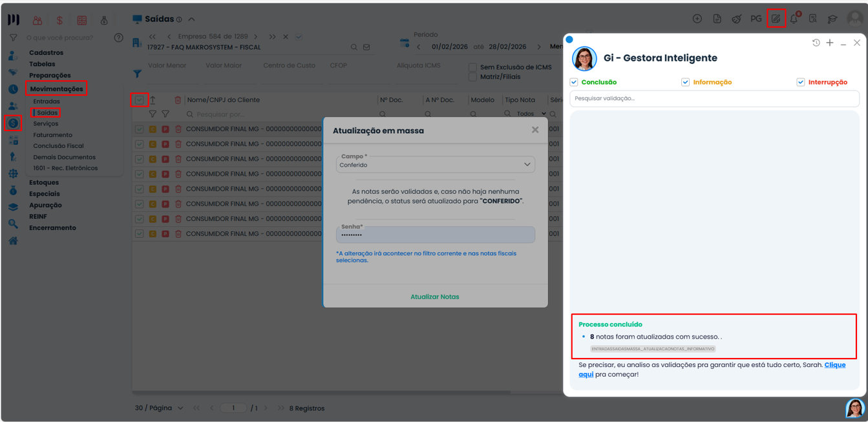Screen dimensions: 868x422
Task: Click the magnifier icon in left sidebar
Action: pyautogui.click(x=13, y=224)
